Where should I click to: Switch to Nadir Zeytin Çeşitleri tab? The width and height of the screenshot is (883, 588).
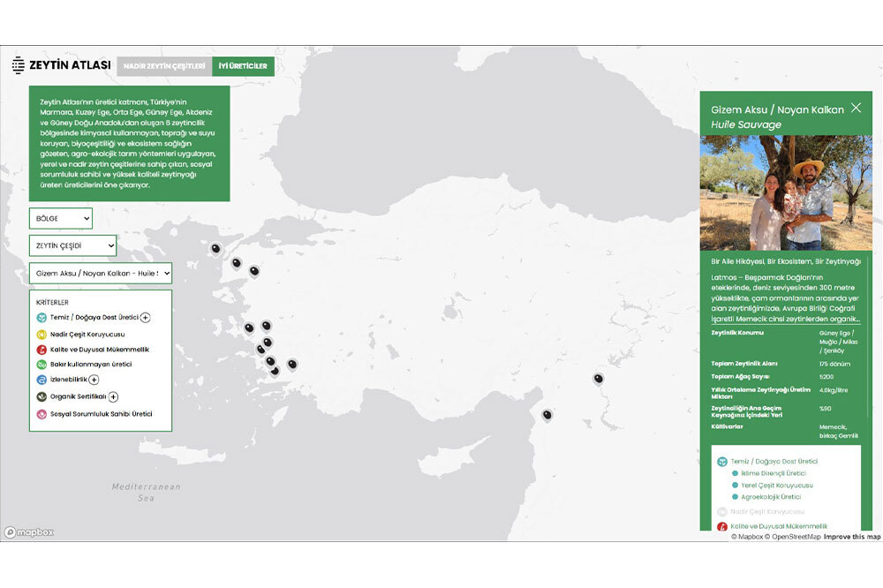tap(164, 66)
